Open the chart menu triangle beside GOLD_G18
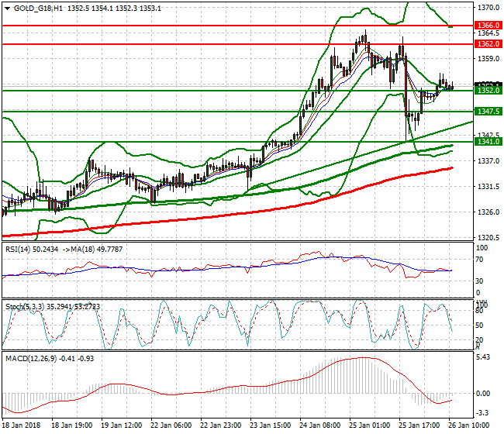Viewport: 504px width, 434px height. 8,9
